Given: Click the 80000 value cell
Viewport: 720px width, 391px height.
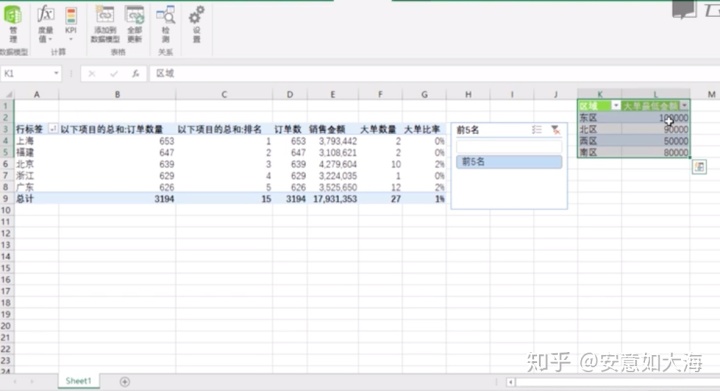Looking at the screenshot, I should [656, 152].
